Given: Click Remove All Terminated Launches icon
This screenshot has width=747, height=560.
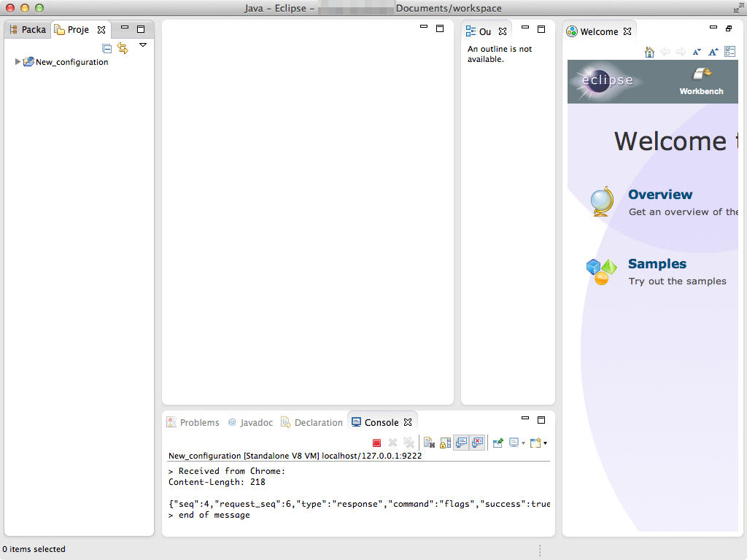Looking at the screenshot, I should pyautogui.click(x=409, y=443).
